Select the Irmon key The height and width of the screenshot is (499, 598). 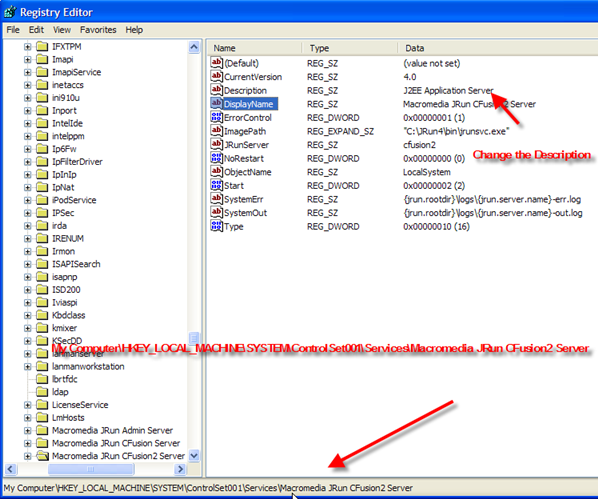(x=63, y=251)
